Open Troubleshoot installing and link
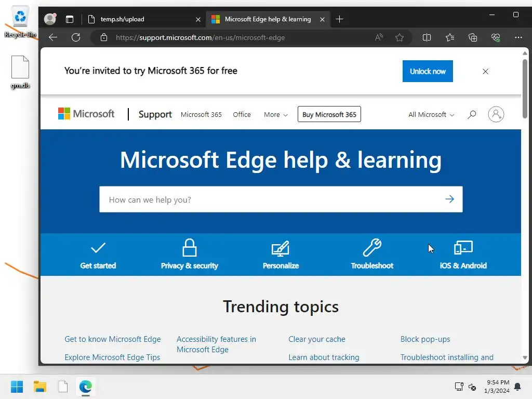 pos(447,357)
